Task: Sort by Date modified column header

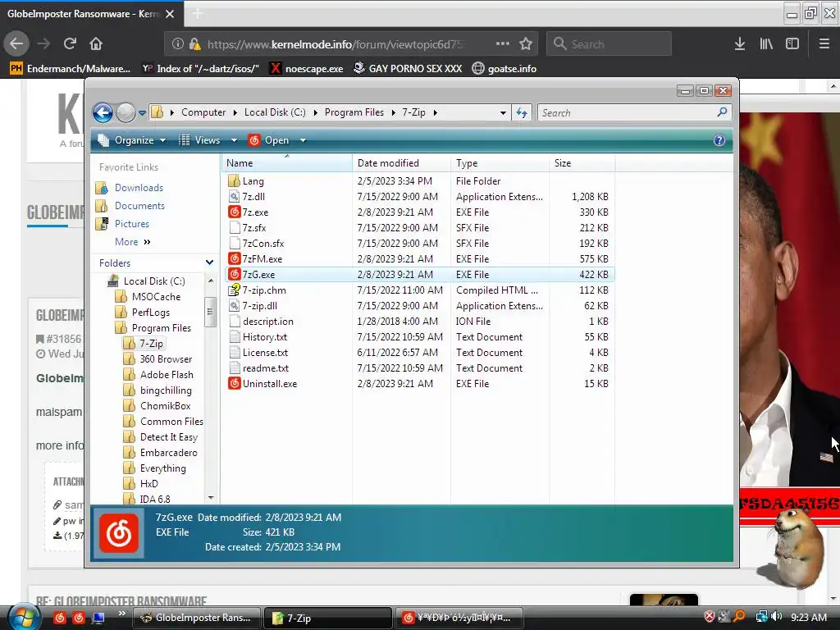Action: tap(401, 163)
